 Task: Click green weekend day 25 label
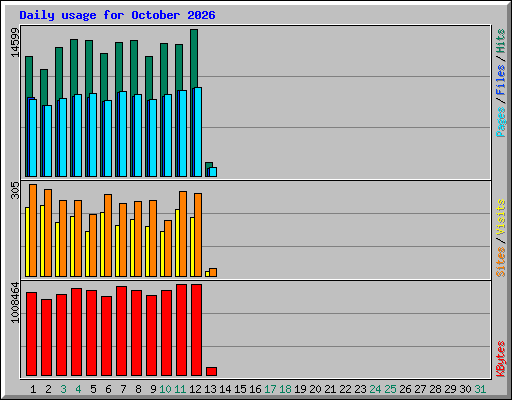390,389
